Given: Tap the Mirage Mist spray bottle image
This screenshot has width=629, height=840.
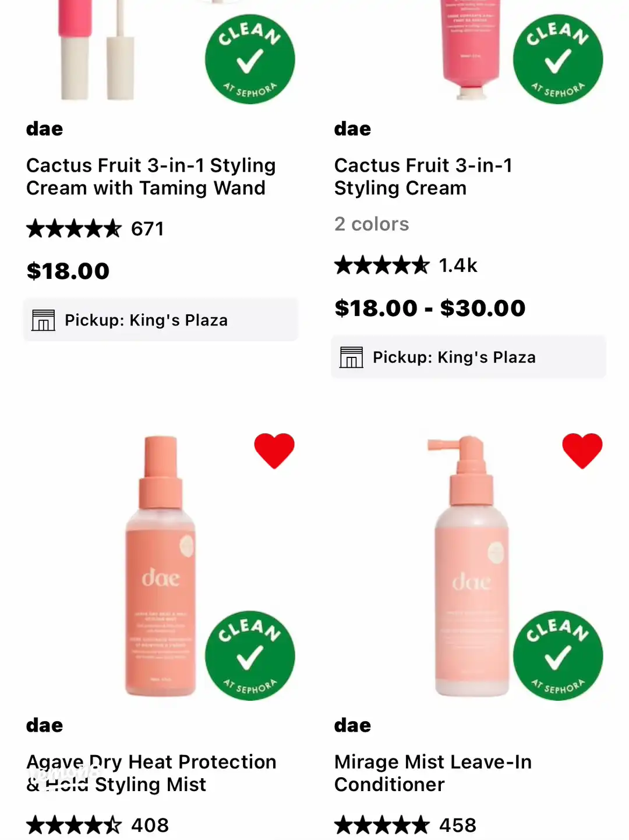Looking at the screenshot, I should coord(471,565).
